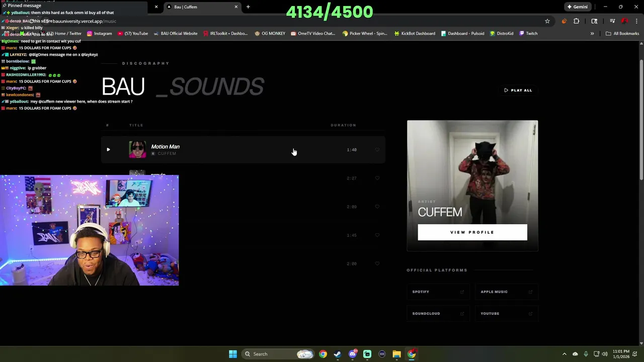Open the IRLToolkit Dashboard bookmark
This screenshot has width=644, height=362.
pyautogui.click(x=225, y=33)
